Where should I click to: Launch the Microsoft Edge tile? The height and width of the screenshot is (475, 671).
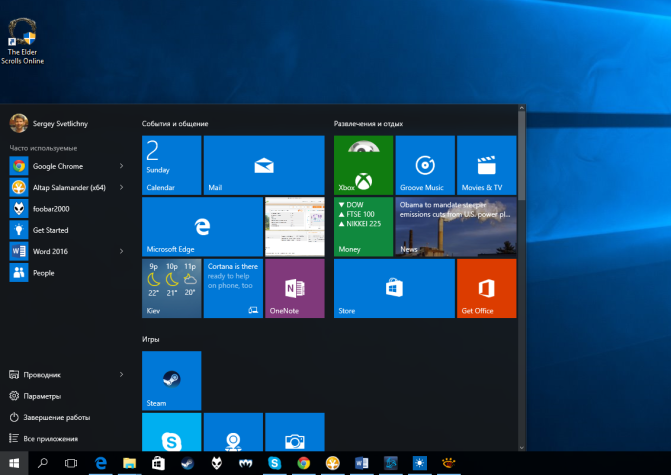click(x=202, y=227)
